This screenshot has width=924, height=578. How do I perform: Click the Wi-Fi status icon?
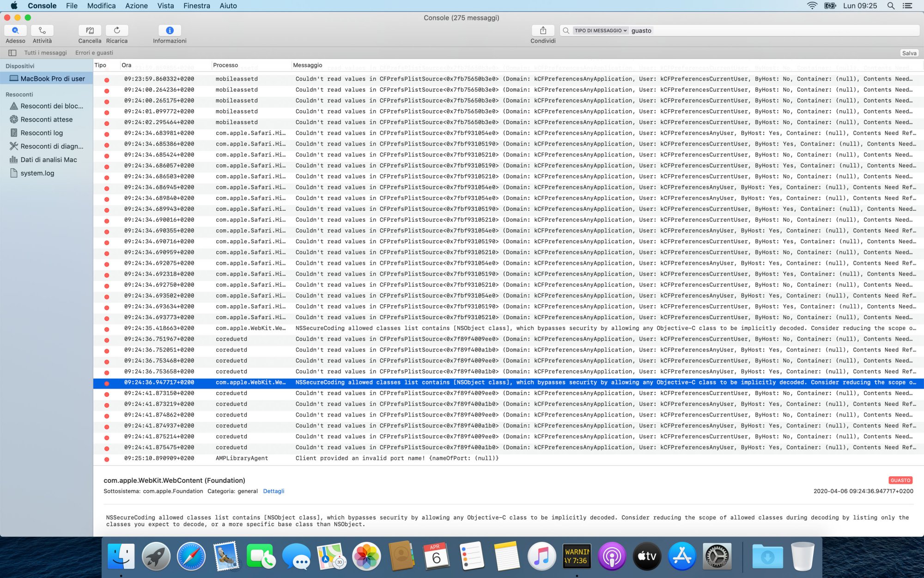click(x=812, y=6)
